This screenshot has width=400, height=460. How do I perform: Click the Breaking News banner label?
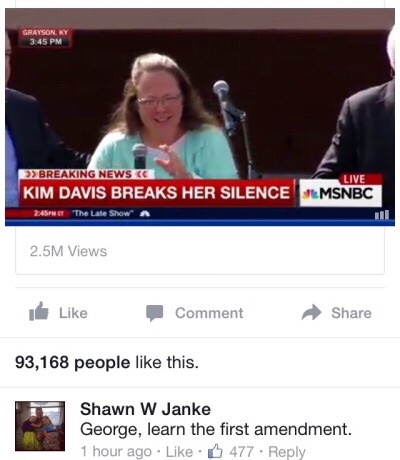pos(88,174)
